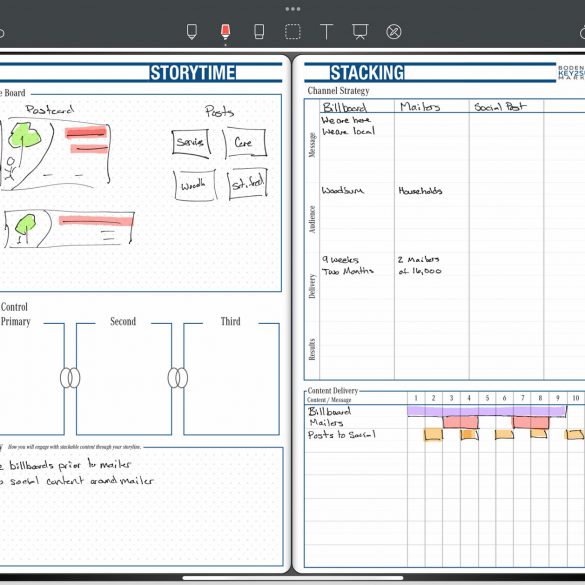The height and width of the screenshot is (585, 585).
Task: Select the Mailers column header in Channel Strategy
Action: click(420, 107)
